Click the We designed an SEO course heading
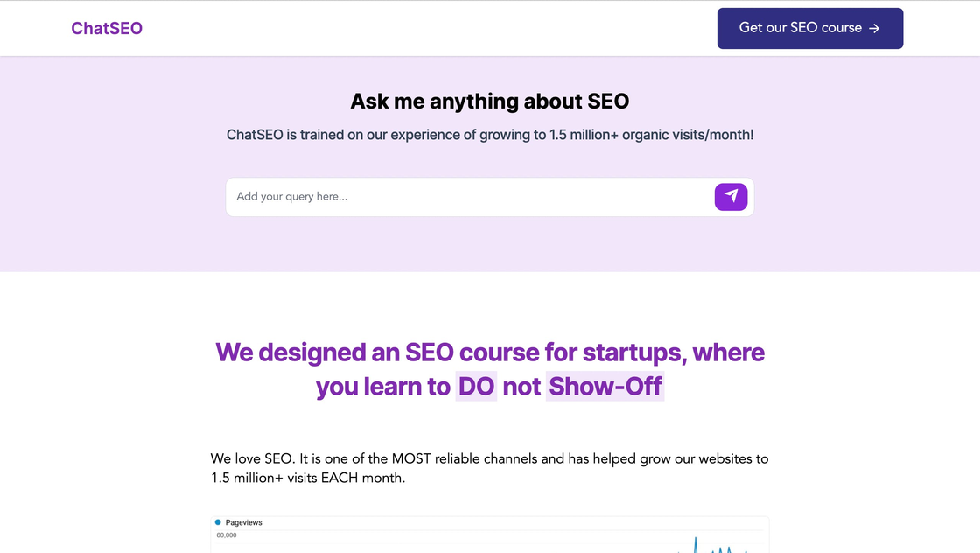980x553 pixels. [489, 353]
